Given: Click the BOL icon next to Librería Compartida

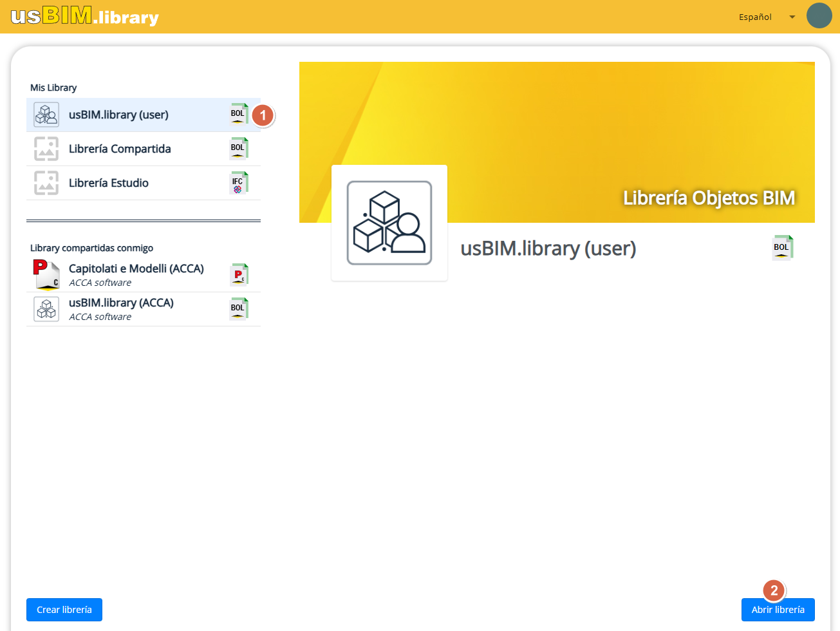Looking at the screenshot, I should (x=239, y=148).
